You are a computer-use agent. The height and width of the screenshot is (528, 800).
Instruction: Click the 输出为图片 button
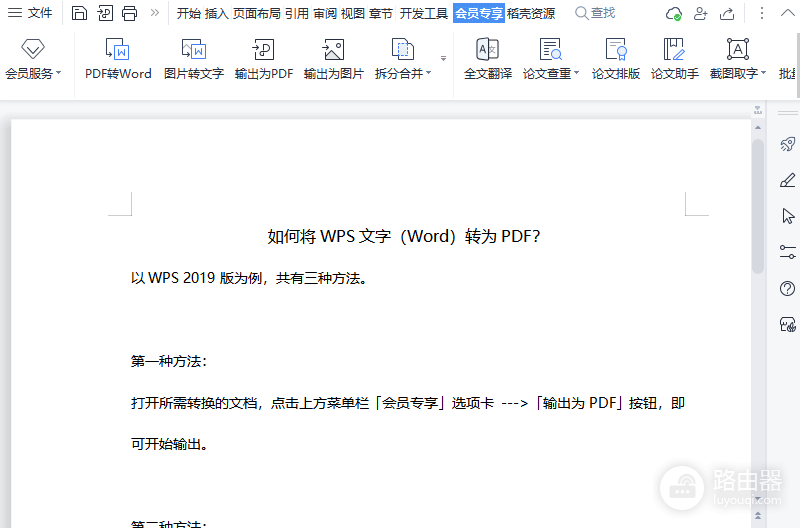[x=333, y=60]
